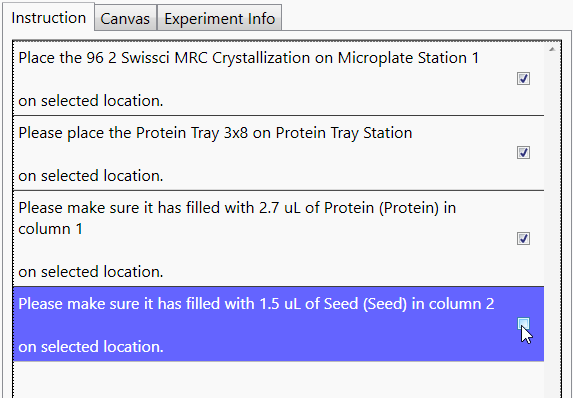
Task: Click the scrollbar up arrow in instruction list
Action: (x=552, y=49)
